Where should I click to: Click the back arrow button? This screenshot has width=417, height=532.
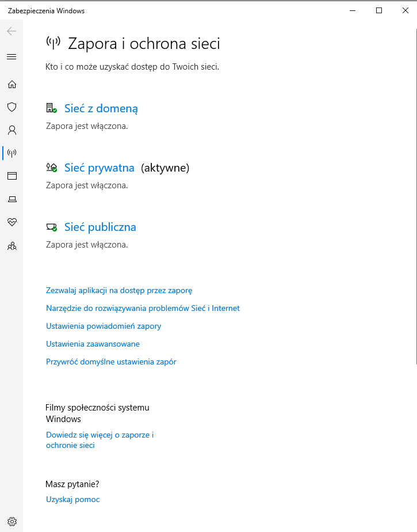tap(12, 31)
